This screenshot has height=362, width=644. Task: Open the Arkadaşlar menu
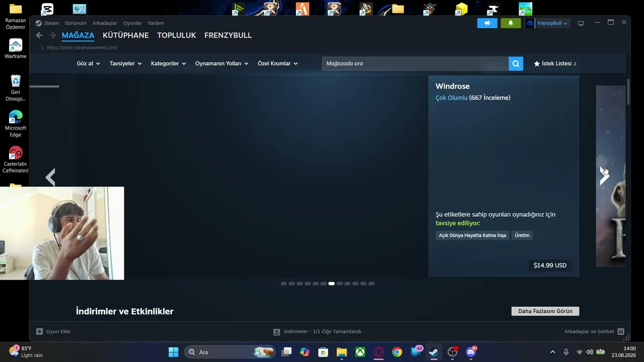(105, 23)
